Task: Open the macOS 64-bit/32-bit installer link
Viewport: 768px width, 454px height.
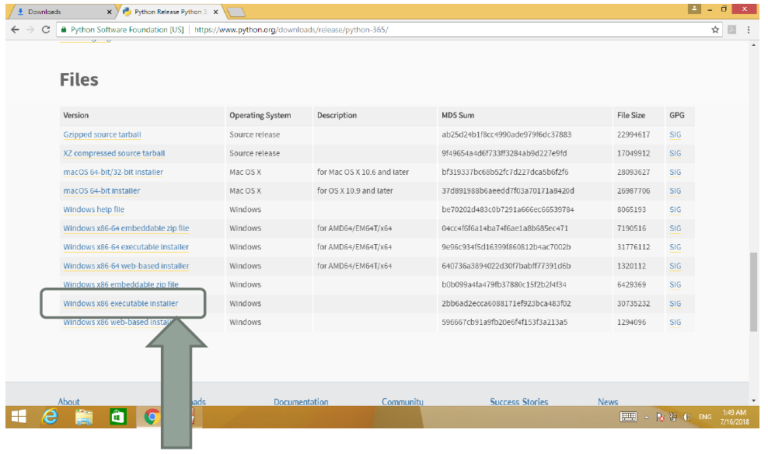Action: (x=113, y=172)
